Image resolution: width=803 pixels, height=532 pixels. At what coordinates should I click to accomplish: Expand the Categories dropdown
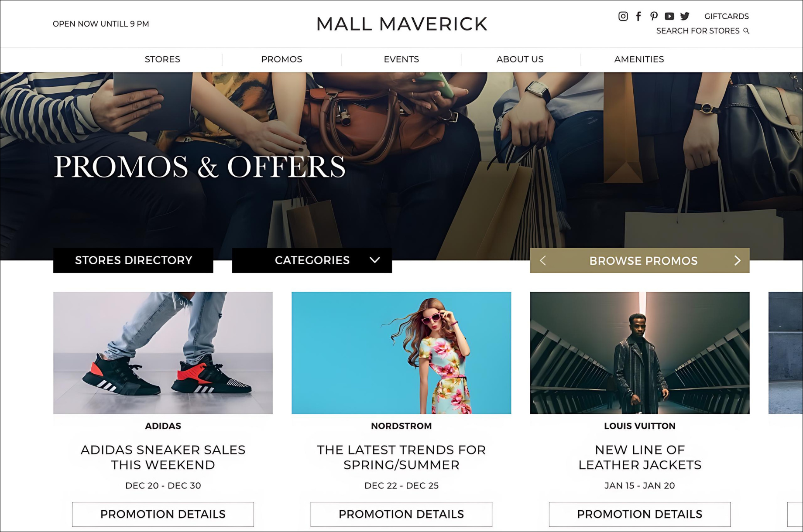(312, 260)
